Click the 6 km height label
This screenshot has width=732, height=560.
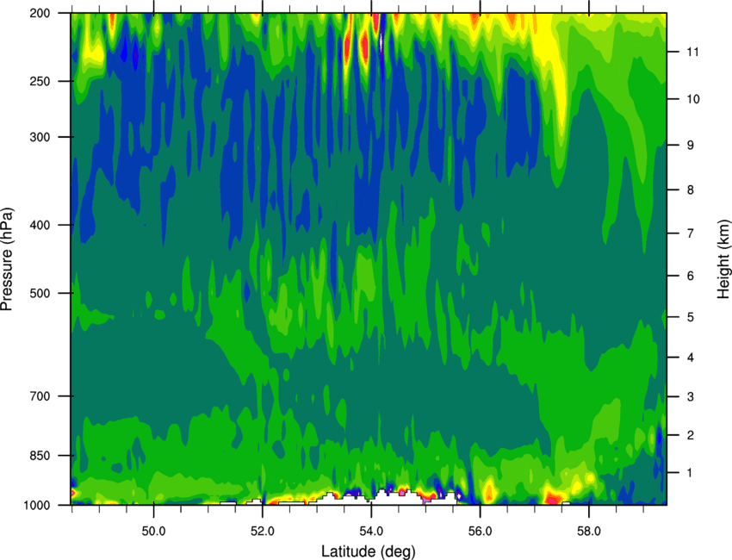coord(690,276)
